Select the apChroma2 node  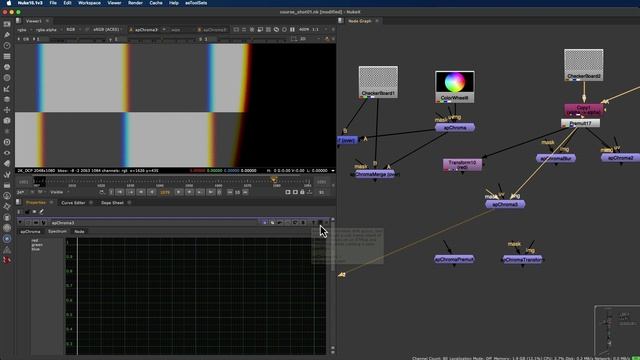coord(620,158)
